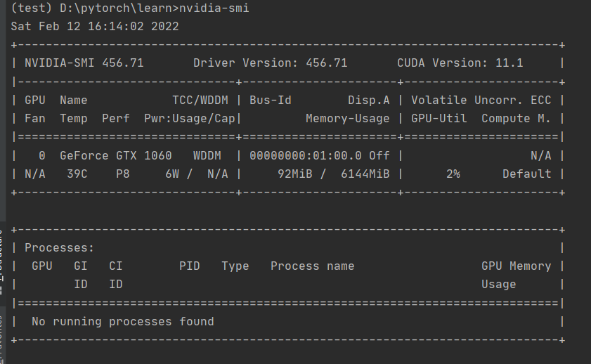591x364 pixels.
Task: Click the Usage label under GPU Memory
Action: point(498,285)
